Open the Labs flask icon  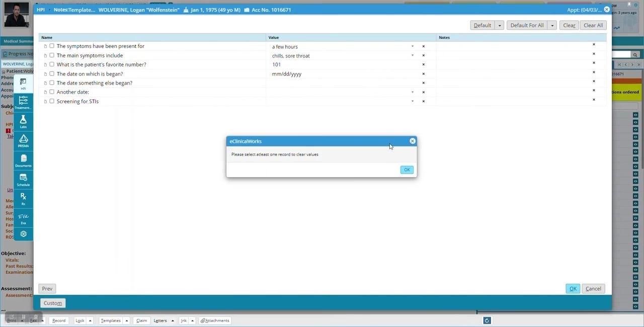pyautogui.click(x=23, y=121)
